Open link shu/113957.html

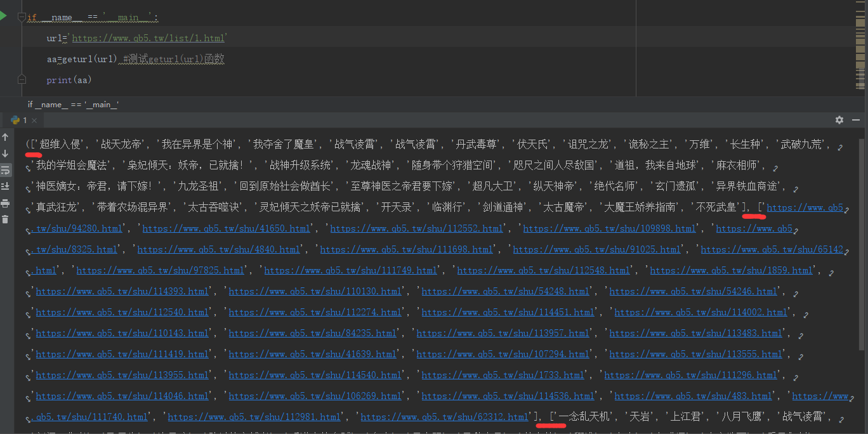pos(503,333)
